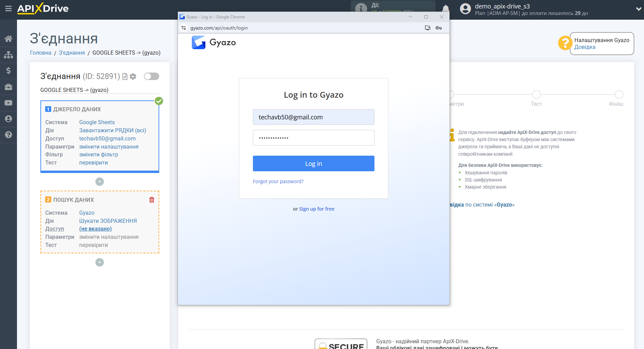Viewport: 644px width, 349px height.
Task: Click the question-mark help icon in sidebar
Action: point(8,135)
